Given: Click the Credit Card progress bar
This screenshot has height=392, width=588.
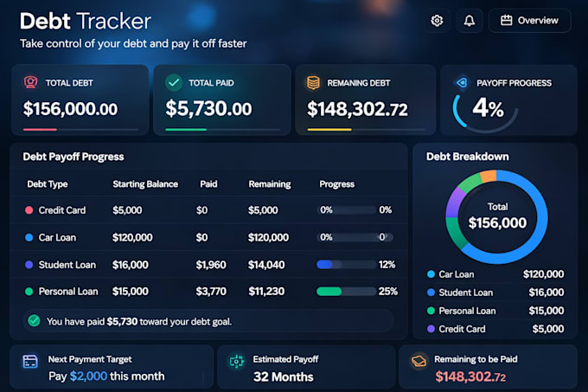Looking at the screenshot, I should (x=346, y=209).
